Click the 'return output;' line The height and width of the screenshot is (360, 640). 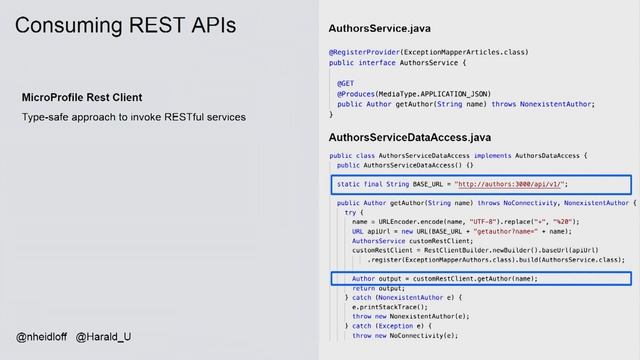pos(379,289)
